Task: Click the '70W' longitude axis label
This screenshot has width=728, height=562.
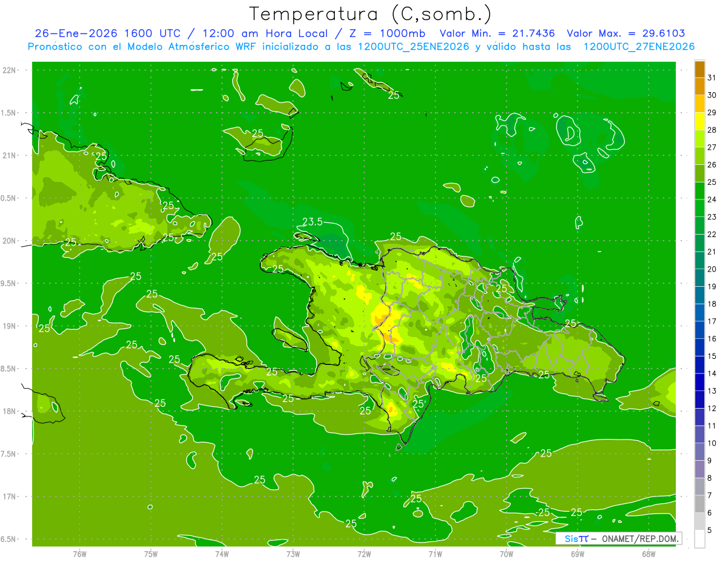Action: coord(507,554)
